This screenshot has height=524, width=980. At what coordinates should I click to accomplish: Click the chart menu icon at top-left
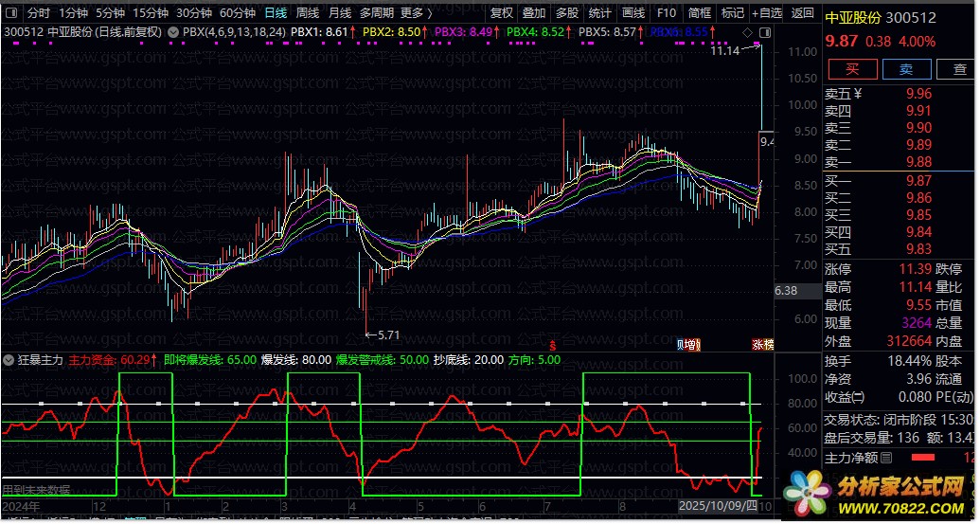[x=10, y=13]
